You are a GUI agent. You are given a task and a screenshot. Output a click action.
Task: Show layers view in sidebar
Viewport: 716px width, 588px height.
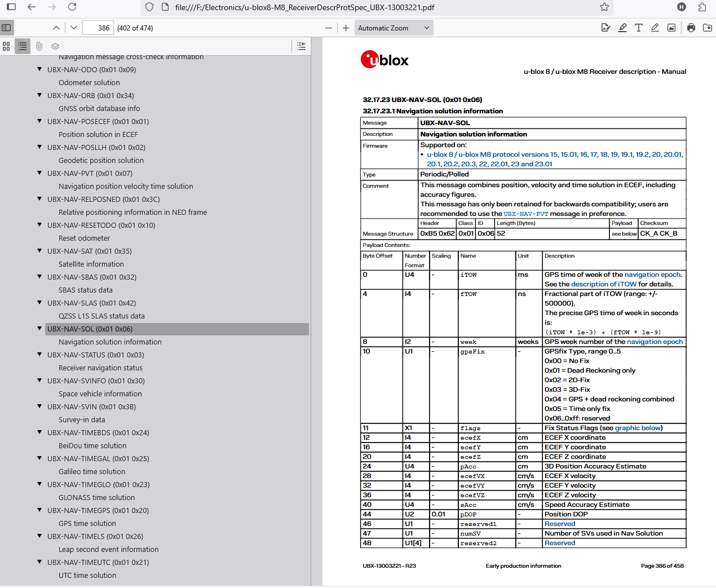(x=55, y=46)
